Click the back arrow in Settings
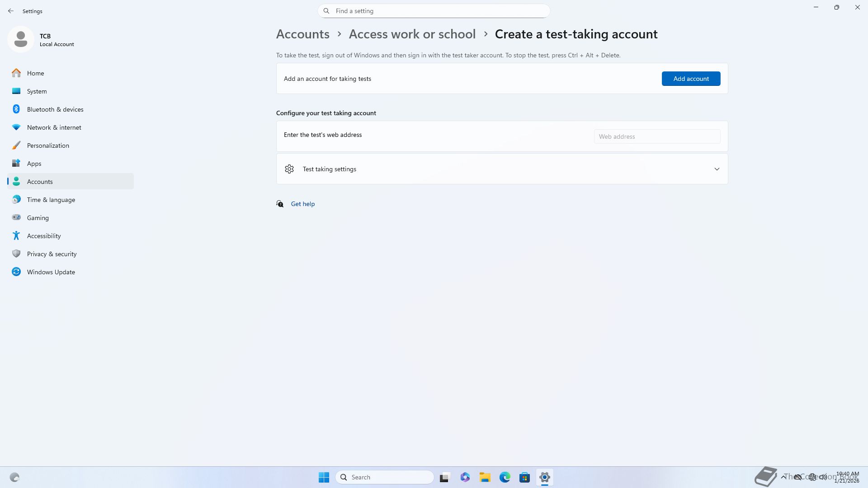 click(11, 11)
